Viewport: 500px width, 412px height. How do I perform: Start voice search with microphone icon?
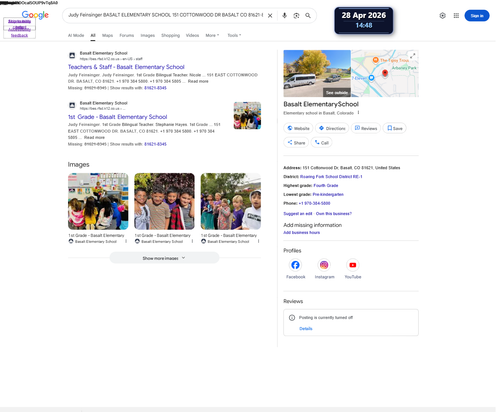(x=284, y=16)
